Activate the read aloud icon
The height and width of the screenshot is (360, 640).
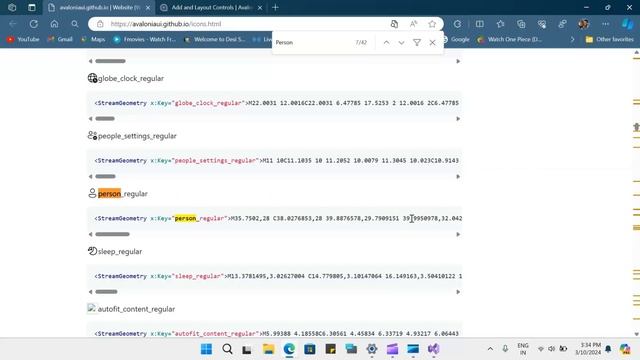pyautogui.click(x=413, y=24)
